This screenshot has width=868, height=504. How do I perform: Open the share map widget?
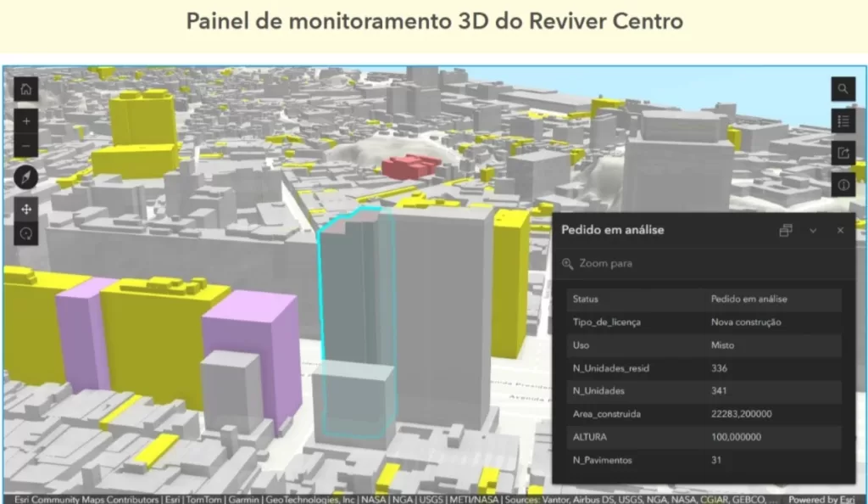[843, 153]
